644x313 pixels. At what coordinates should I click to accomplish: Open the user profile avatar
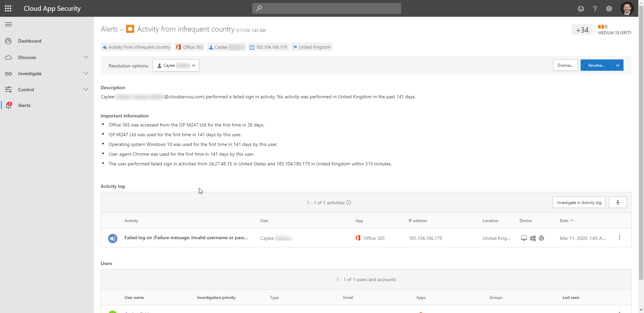[627, 8]
